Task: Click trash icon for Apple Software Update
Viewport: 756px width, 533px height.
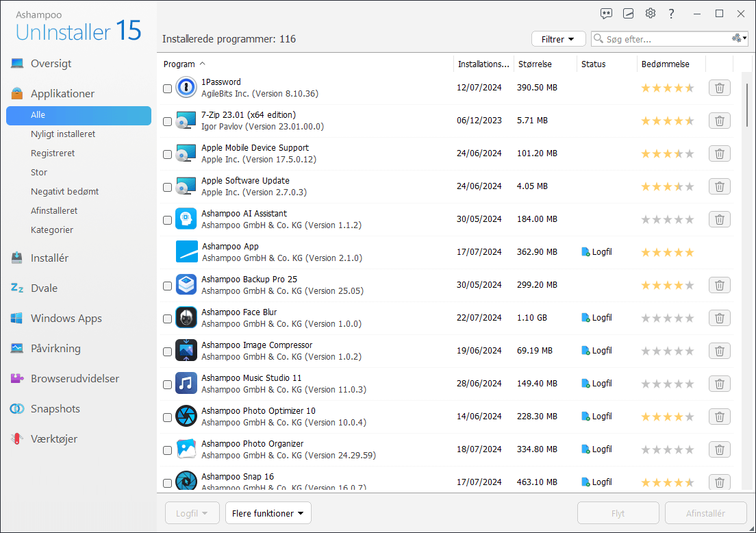Action: (719, 186)
